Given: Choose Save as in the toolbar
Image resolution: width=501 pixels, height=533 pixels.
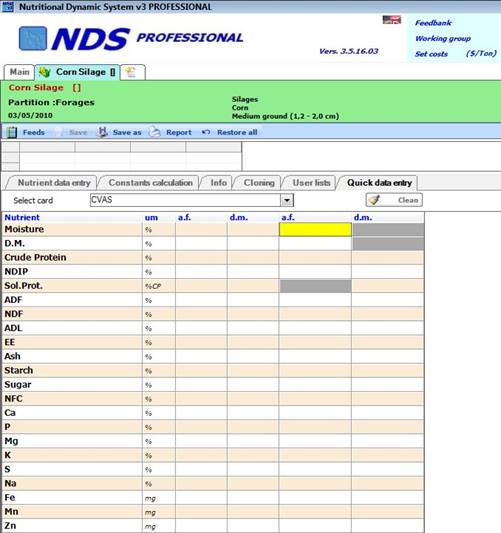Looking at the screenshot, I should click(x=127, y=132).
